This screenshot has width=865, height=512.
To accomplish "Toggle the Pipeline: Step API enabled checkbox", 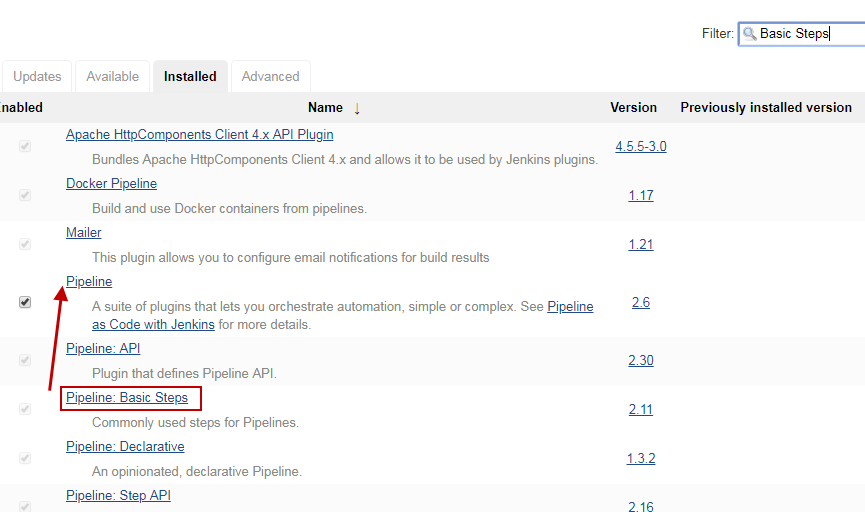I will coord(25,506).
